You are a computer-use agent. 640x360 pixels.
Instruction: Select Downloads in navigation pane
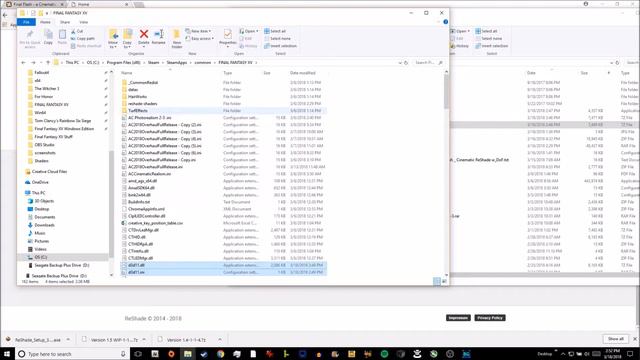44,225
